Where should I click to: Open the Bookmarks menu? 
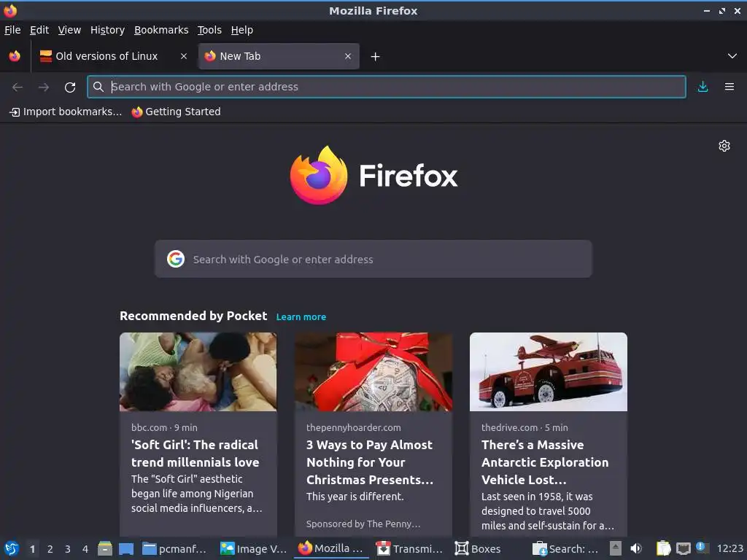point(161,30)
